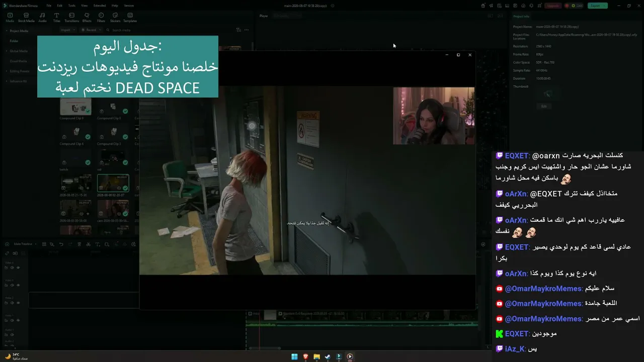Open the media panel more options menu
The width and height of the screenshot is (644, 362).
tap(247, 30)
